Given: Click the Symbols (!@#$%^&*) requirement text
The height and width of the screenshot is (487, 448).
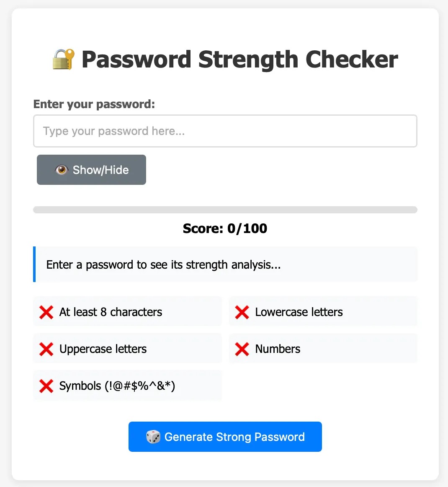Looking at the screenshot, I should (117, 386).
